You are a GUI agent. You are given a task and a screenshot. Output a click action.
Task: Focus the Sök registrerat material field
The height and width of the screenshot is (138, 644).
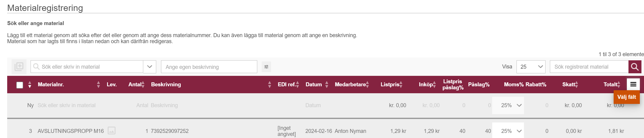(x=589, y=67)
